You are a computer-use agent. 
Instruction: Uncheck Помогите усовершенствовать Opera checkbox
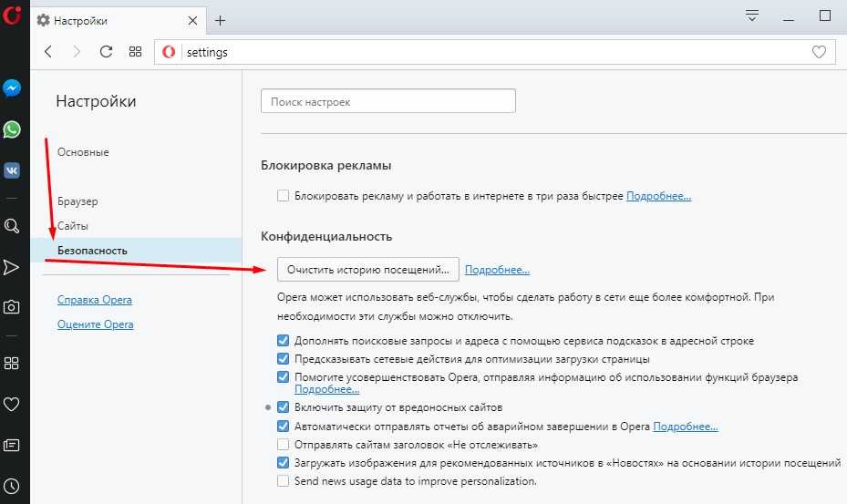(283, 377)
